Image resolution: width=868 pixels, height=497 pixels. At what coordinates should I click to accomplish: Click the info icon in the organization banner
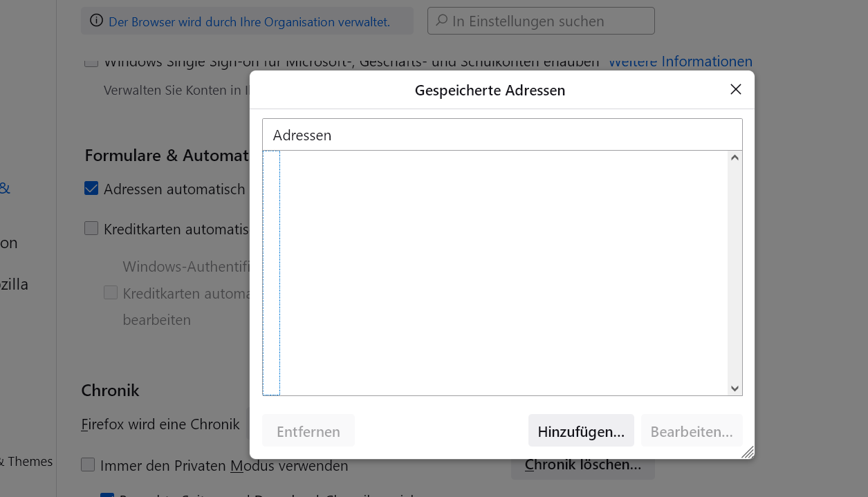coord(96,21)
